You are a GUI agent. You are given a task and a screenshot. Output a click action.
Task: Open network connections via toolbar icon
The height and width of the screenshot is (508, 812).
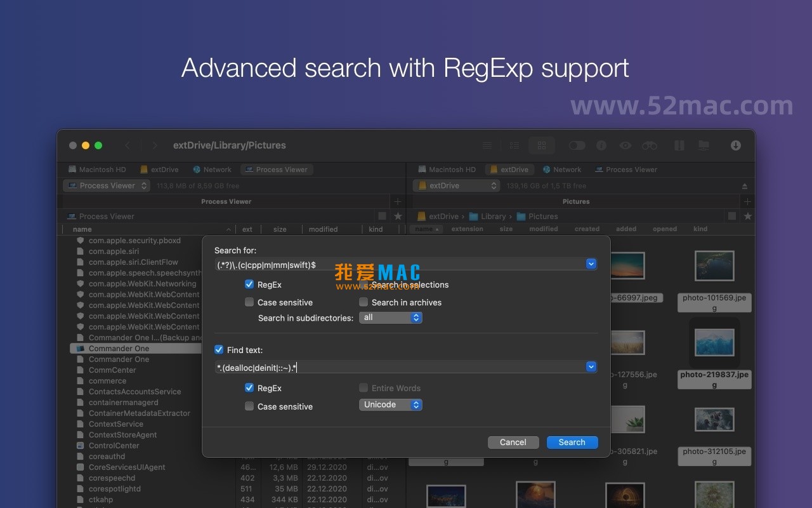pos(703,145)
